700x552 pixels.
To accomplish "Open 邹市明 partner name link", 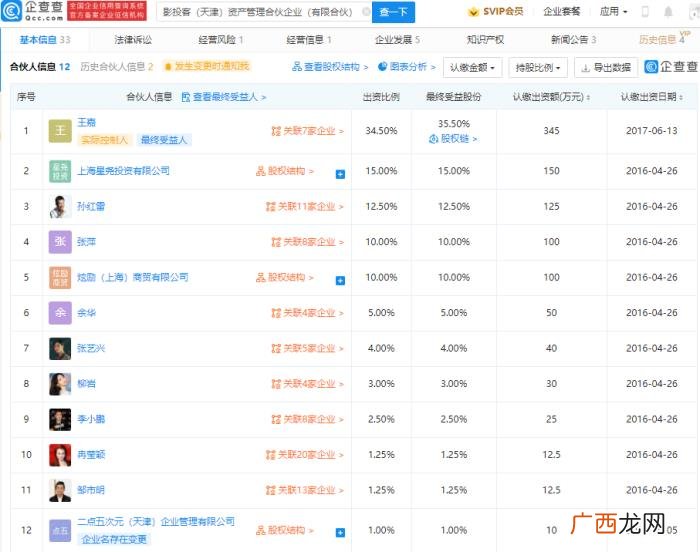I will point(91,490).
